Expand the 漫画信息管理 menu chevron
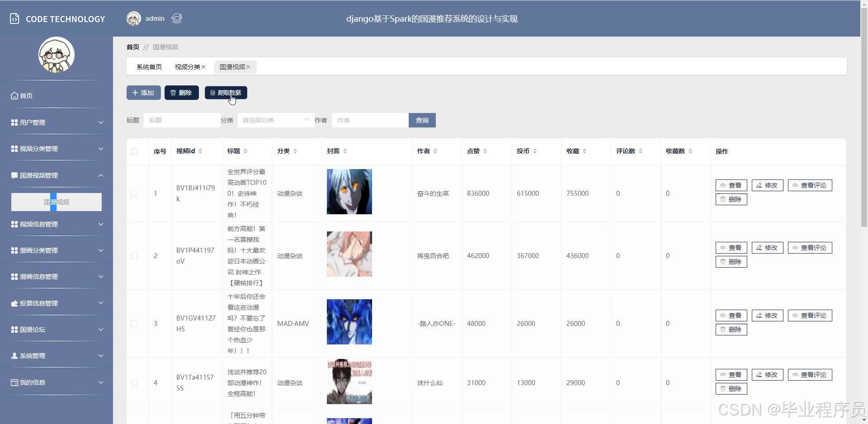The height and width of the screenshot is (424, 868). 101,277
